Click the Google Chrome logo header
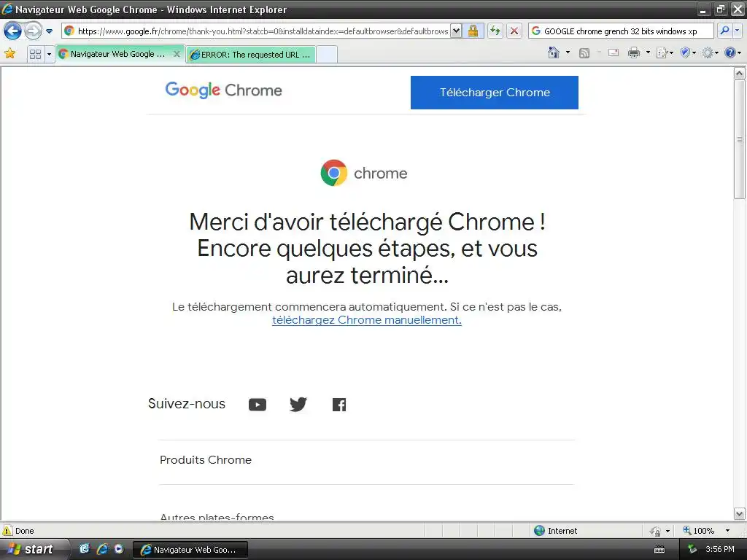 coord(223,90)
